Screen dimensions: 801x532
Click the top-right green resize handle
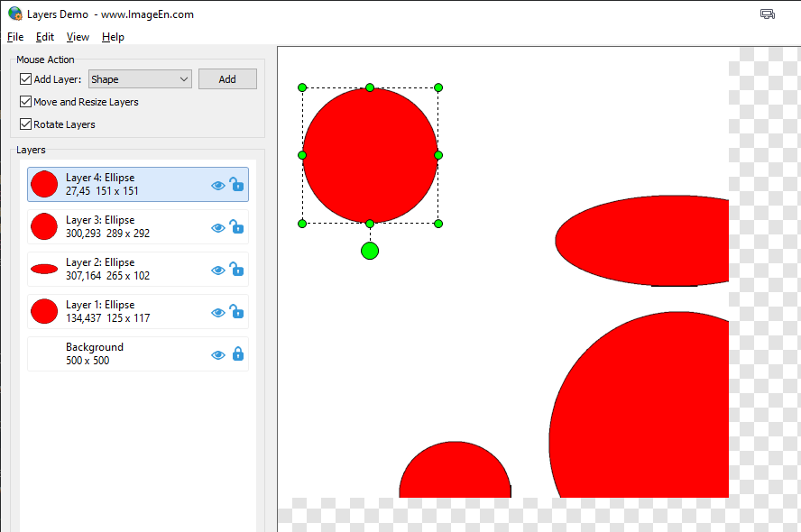point(438,87)
